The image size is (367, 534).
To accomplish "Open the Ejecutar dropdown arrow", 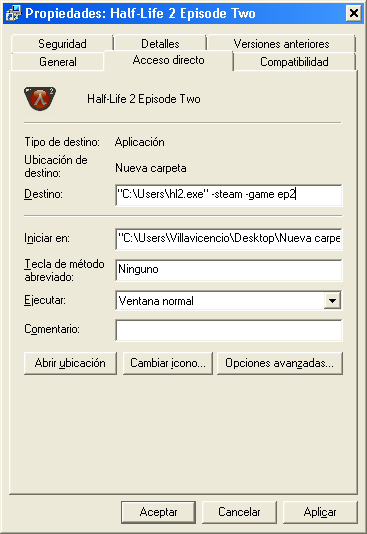I will pyautogui.click(x=332, y=301).
